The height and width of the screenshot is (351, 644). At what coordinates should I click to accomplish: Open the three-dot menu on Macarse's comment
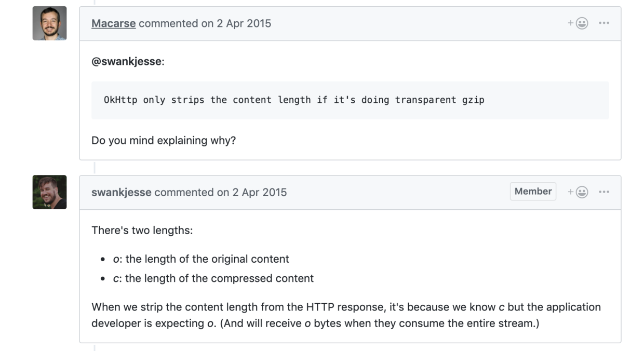(604, 23)
